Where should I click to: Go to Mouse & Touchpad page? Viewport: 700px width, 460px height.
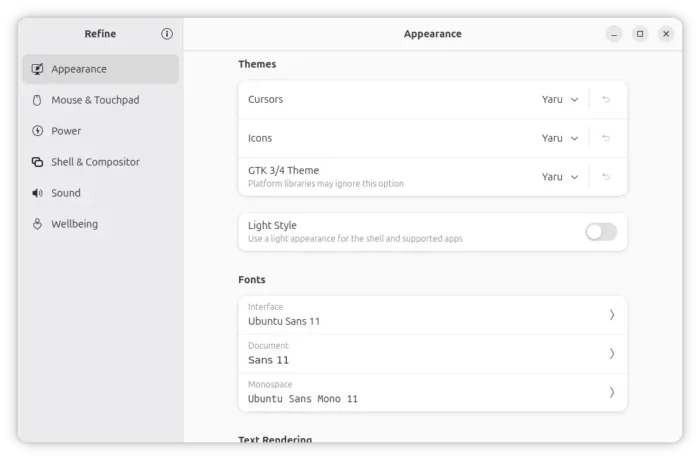point(95,100)
